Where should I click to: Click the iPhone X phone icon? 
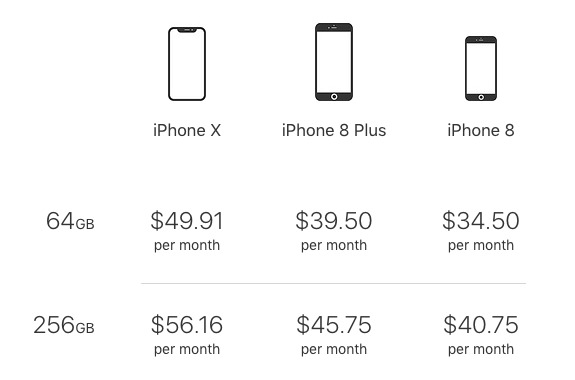pos(187,64)
